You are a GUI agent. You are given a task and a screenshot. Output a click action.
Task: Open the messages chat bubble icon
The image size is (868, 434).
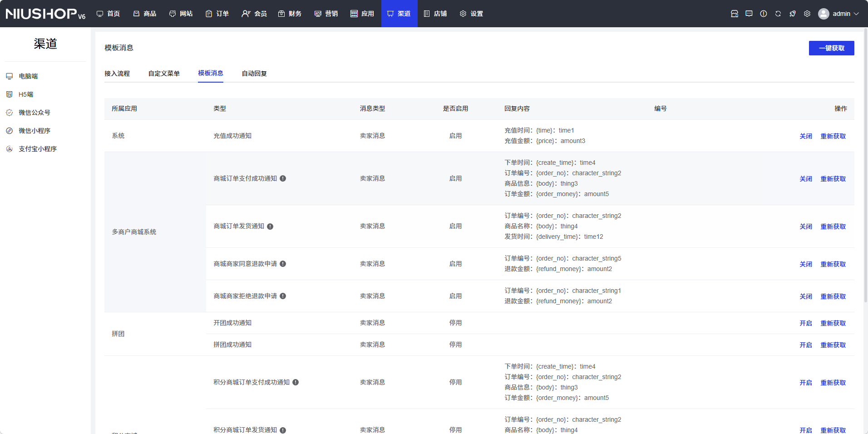[x=749, y=14]
